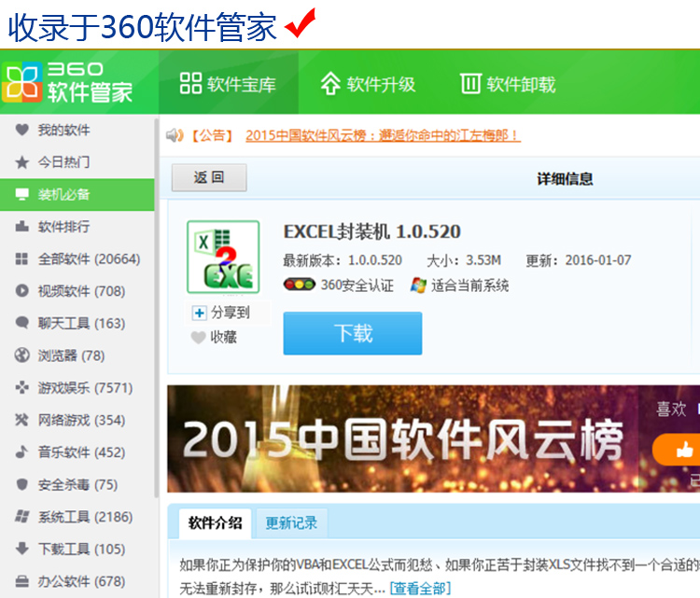
Task: Click the briefcase icon beside 办公软件
Action: [21, 581]
